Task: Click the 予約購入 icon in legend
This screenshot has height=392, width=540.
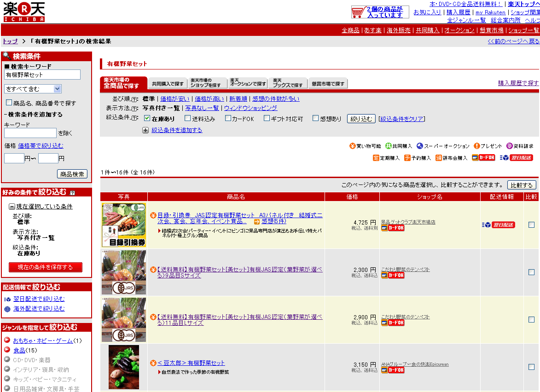Action: coord(407,158)
